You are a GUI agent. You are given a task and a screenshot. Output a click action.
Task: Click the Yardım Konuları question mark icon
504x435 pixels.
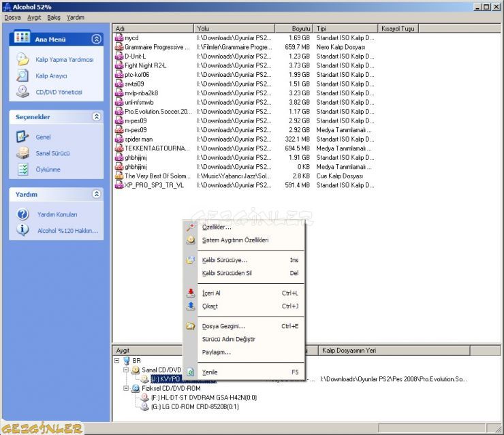tap(23, 214)
